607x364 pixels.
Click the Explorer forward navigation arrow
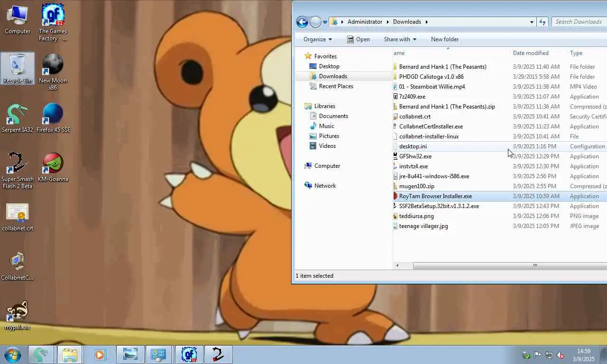(x=315, y=22)
